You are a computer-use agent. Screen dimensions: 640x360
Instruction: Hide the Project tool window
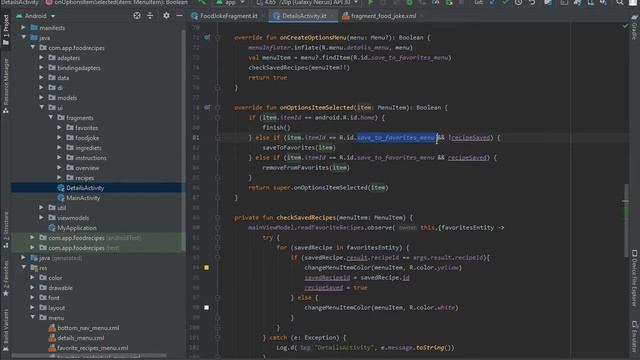pyautogui.click(x=179, y=16)
